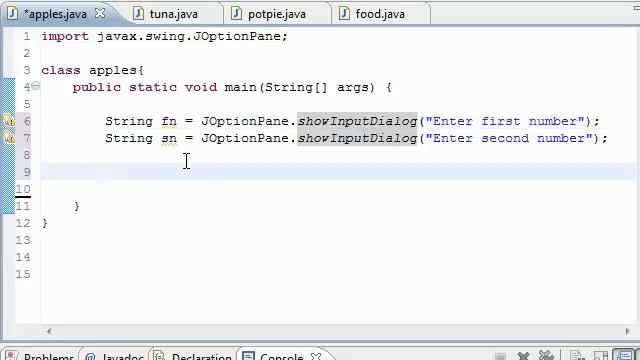Click the console Scroll Lock icon
The height and width of the screenshot is (360, 640).
tap(601, 356)
